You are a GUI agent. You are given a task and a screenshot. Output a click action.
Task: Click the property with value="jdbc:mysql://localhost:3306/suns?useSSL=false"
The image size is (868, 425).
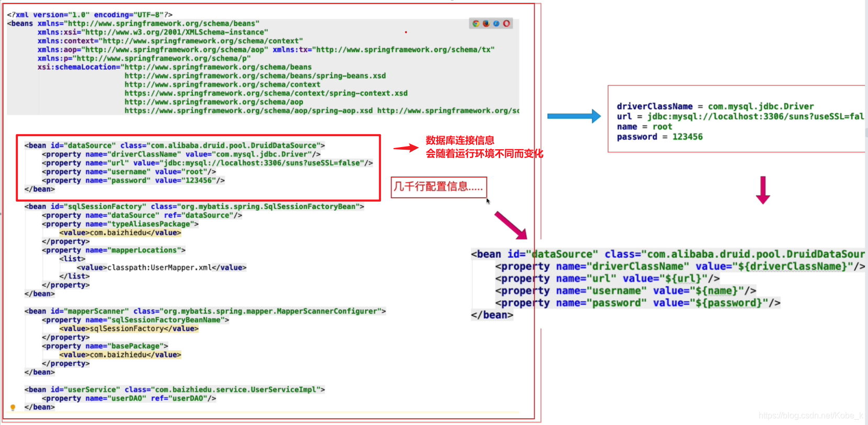click(x=207, y=163)
